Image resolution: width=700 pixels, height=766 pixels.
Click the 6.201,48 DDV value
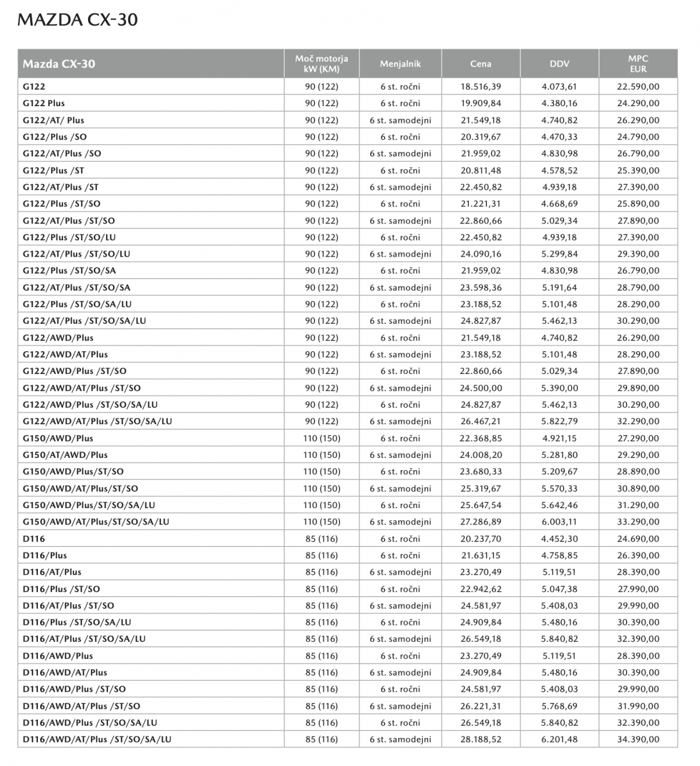tap(559, 739)
